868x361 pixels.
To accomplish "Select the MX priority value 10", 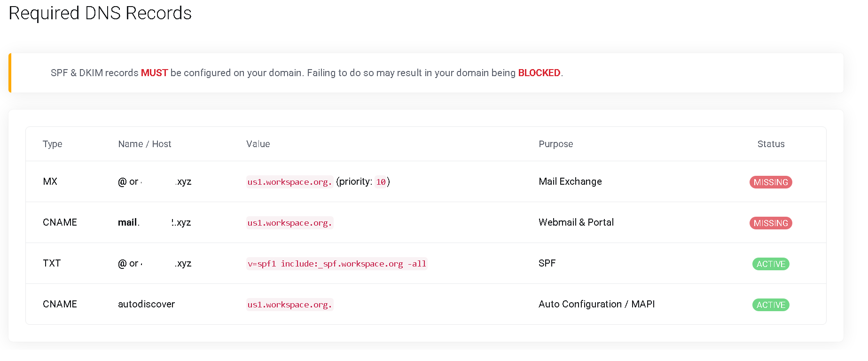I will [x=381, y=182].
